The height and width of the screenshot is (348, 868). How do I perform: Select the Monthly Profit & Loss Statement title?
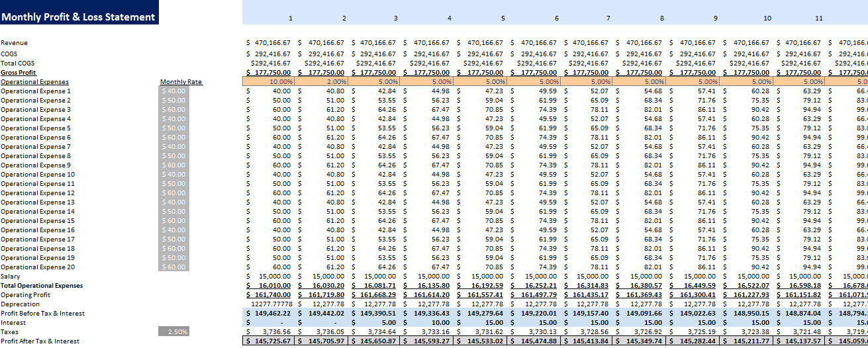point(79,17)
